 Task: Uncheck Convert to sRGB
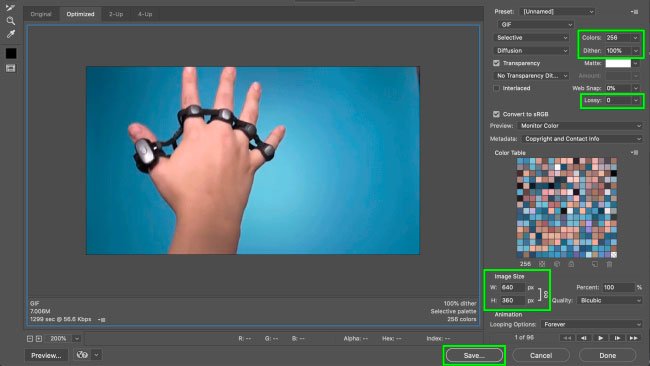pos(496,114)
